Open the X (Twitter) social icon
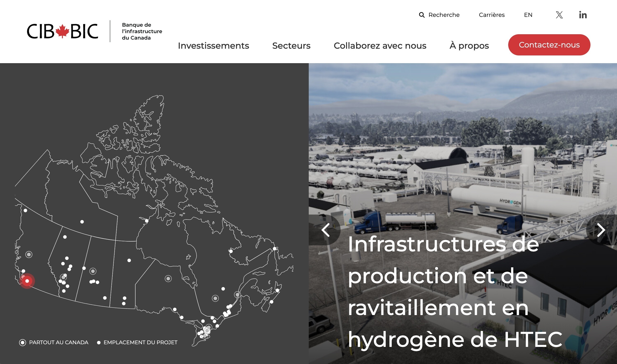 (x=559, y=15)
